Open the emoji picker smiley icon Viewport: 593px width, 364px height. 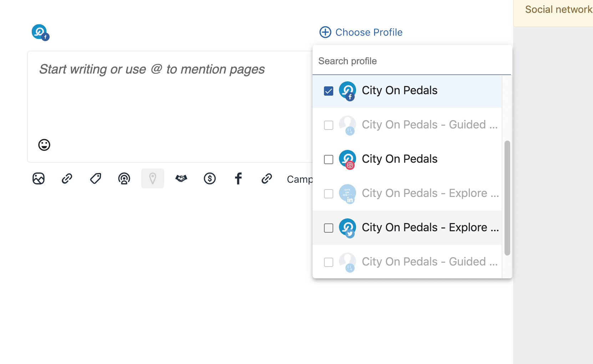pos(44,145)
